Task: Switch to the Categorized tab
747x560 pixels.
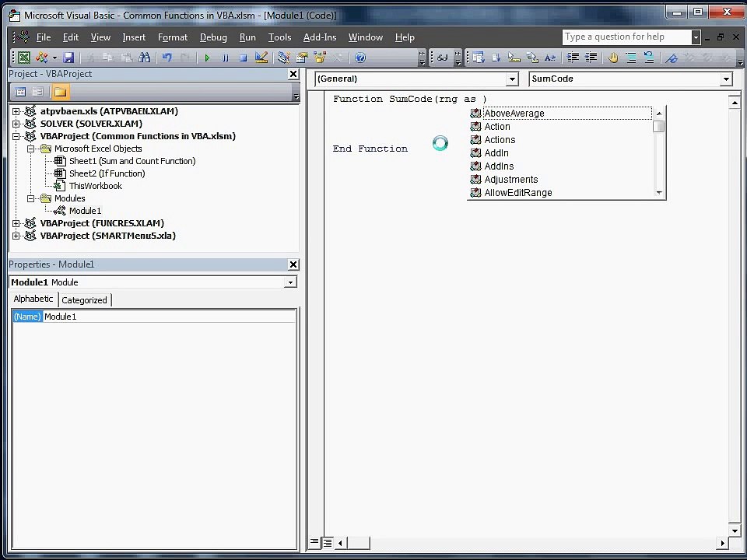Action: click(x=84, y=300)
